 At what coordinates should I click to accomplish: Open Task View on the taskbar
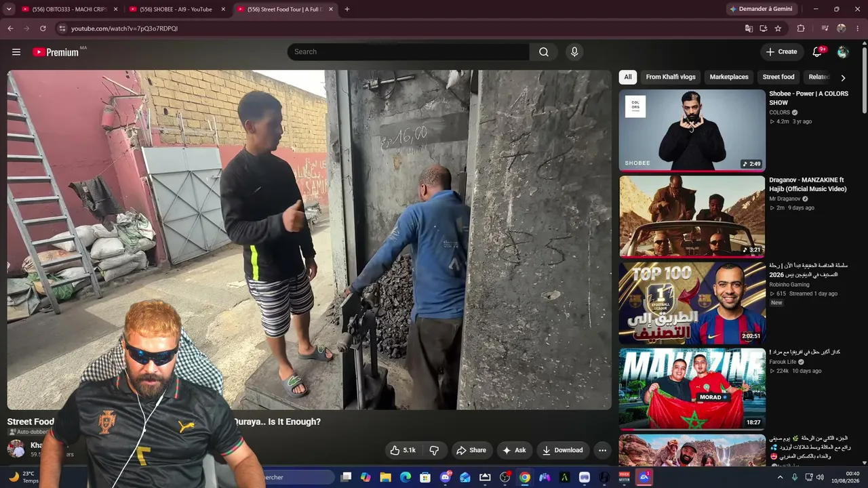pyautogui.click(x=346, y=477)
